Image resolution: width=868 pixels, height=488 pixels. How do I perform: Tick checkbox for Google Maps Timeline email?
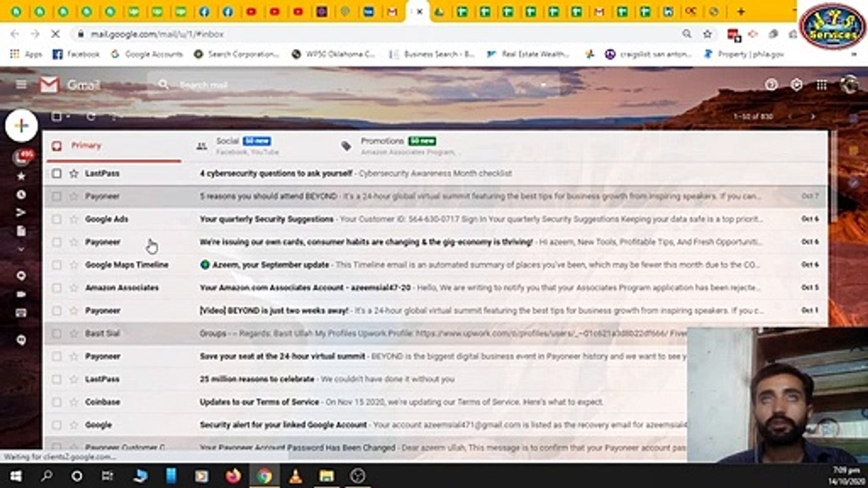point(57,265)
